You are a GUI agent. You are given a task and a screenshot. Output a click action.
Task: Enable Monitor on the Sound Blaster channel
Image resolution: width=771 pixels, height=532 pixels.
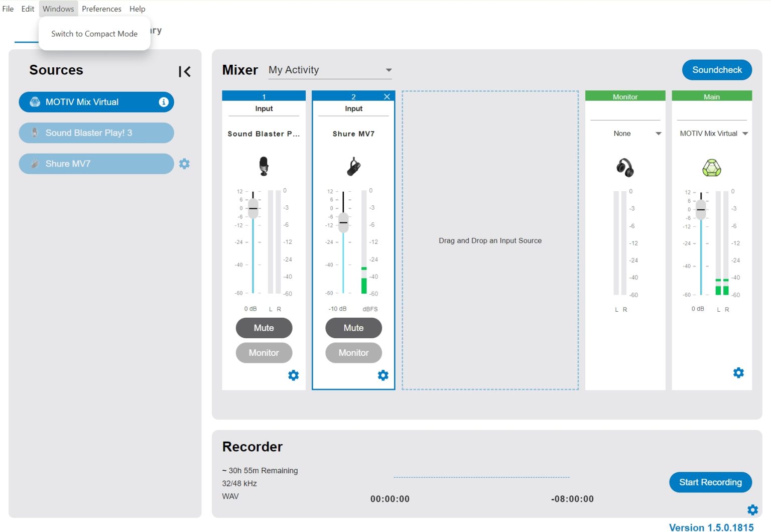pos(264,352)
